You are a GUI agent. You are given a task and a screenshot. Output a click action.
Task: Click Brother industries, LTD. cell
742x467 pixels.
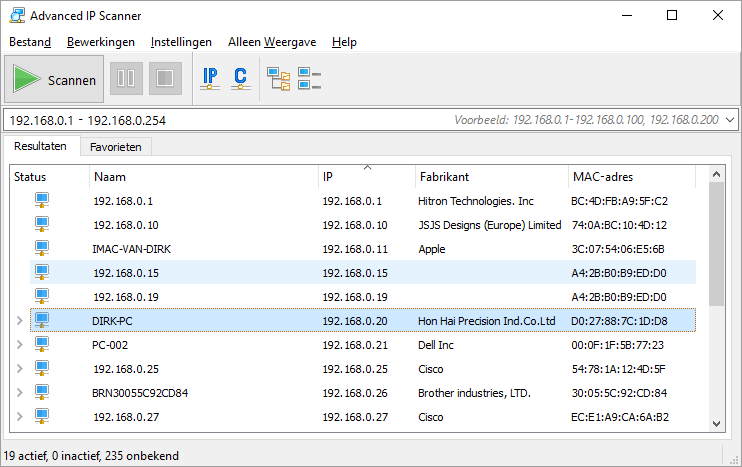474,393
